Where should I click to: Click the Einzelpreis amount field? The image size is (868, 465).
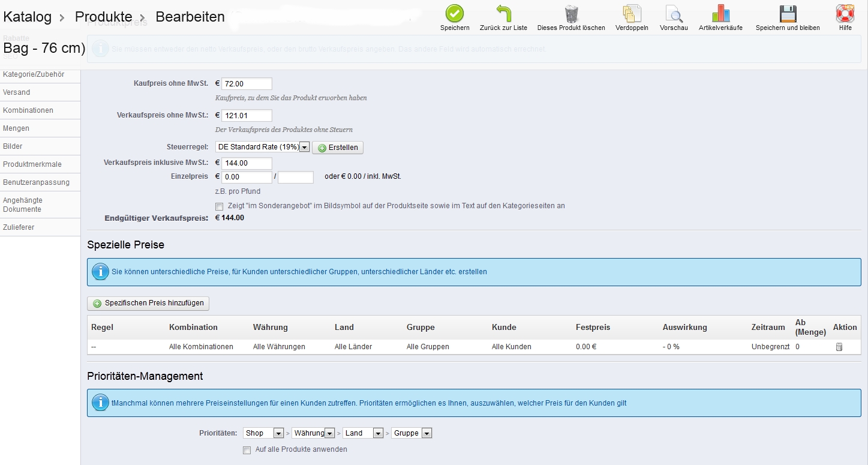(247, 177)
